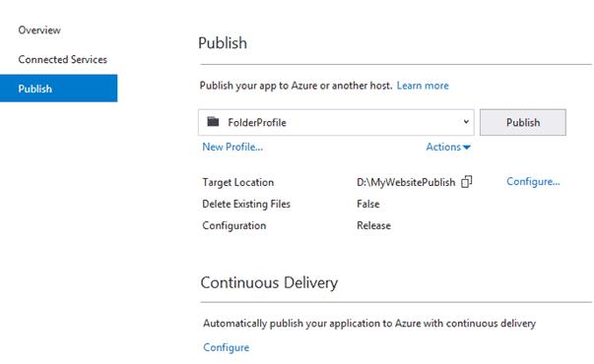Click the 'Automatically publish your application' text
This screenshot has height=364, width=594.
pyautogui.click(x=369, y=324)
